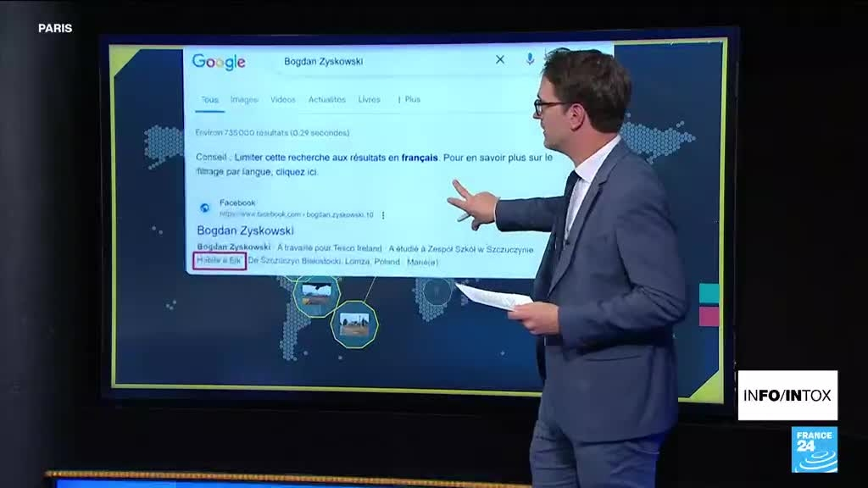Clear the search with the X icon
Viewport: 868px width, 488px height.
pyautogui.click(x=500, y=59)
